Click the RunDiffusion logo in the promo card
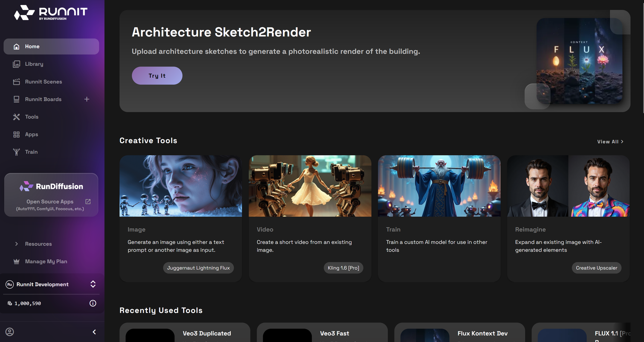The image size is (644, 342). coord(51,186)
